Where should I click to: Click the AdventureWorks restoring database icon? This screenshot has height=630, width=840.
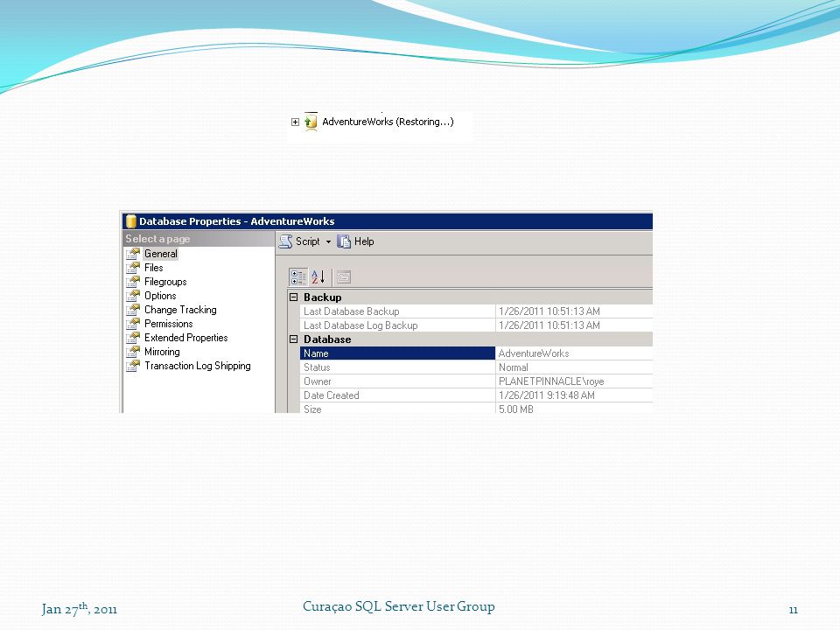(311, 122)
